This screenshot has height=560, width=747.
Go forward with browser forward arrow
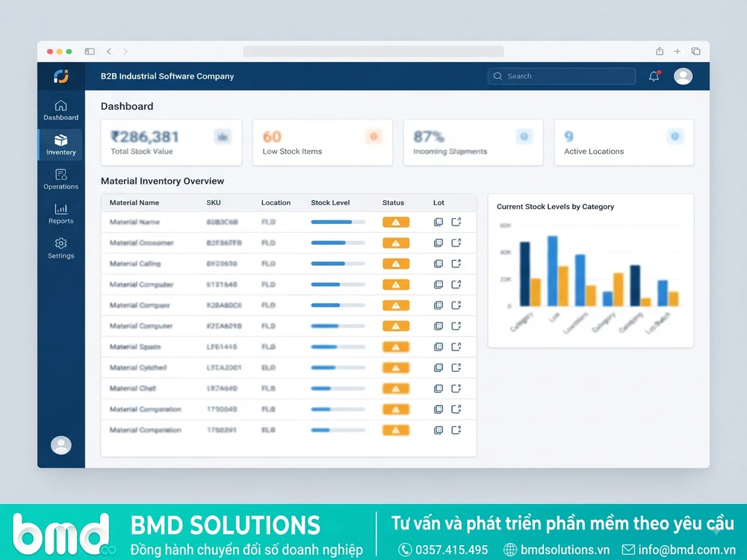click(x=125, y=52)
